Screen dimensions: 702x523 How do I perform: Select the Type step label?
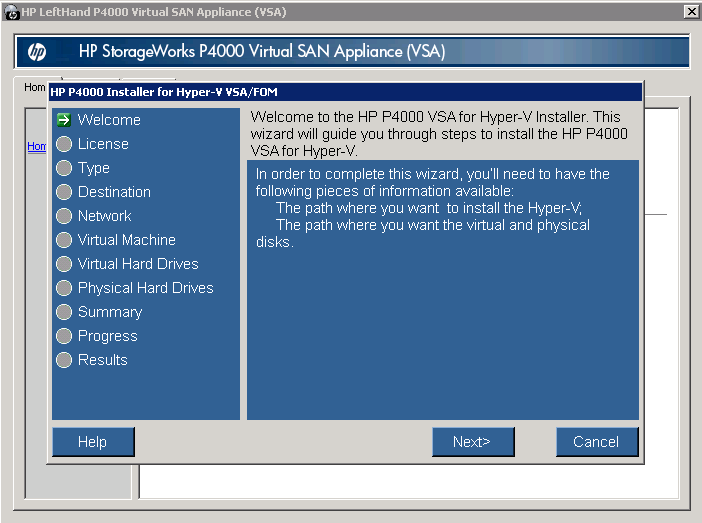(x=94, y=168)
